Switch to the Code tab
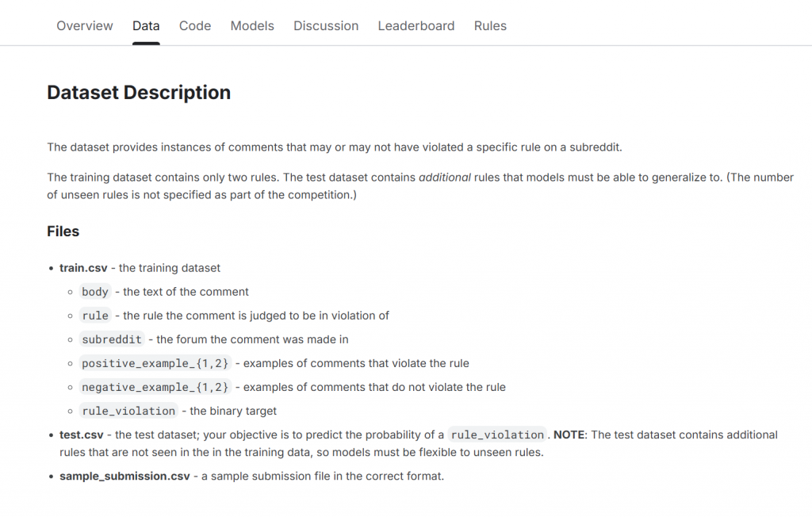Screen dimensions: 812x517 pyautogui.click(x=195, y=26)
